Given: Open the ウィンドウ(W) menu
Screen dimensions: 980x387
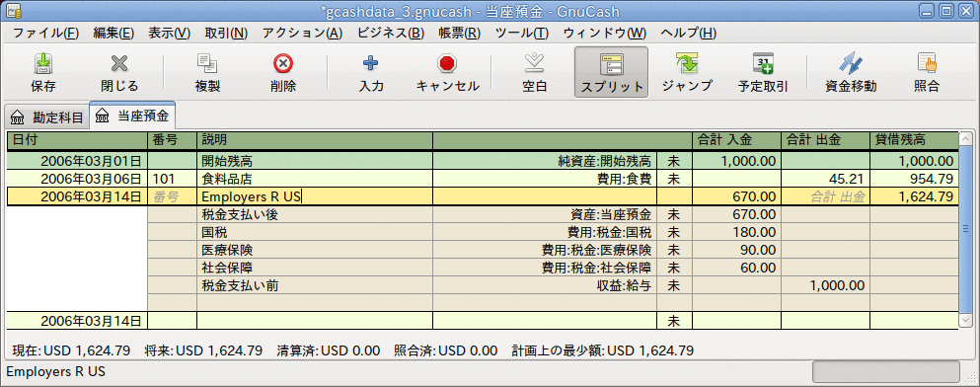Looking at the screenshot, I should [x=604, y=34].
